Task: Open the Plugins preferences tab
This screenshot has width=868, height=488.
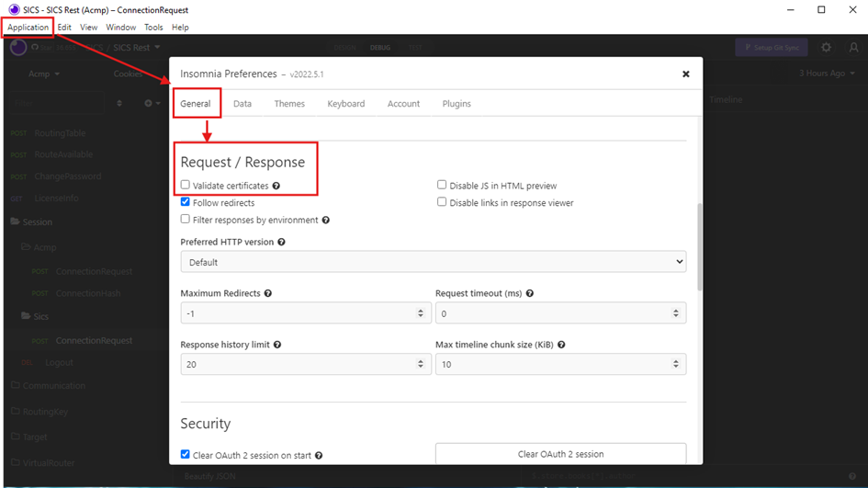Action: click(x=457, y=104)
